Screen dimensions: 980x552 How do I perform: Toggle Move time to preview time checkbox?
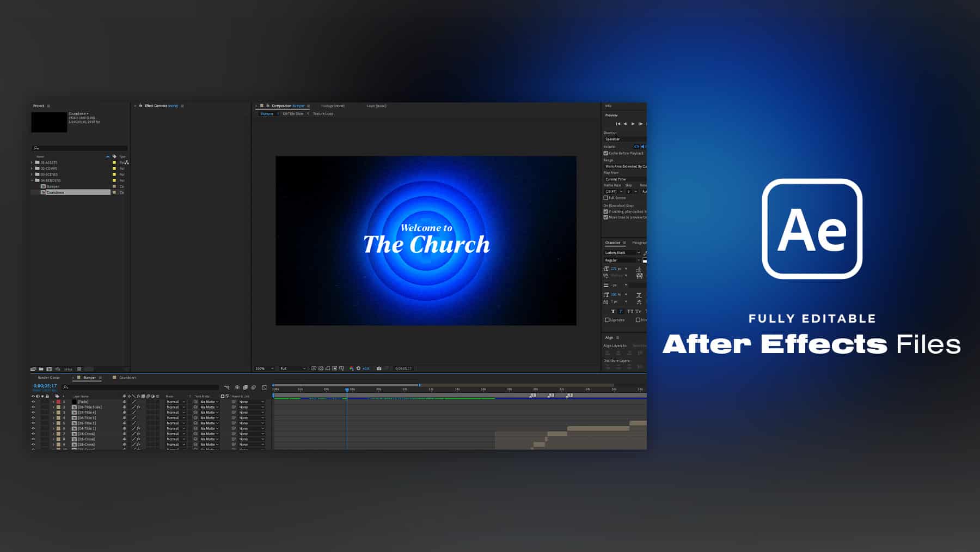(605, 217)
